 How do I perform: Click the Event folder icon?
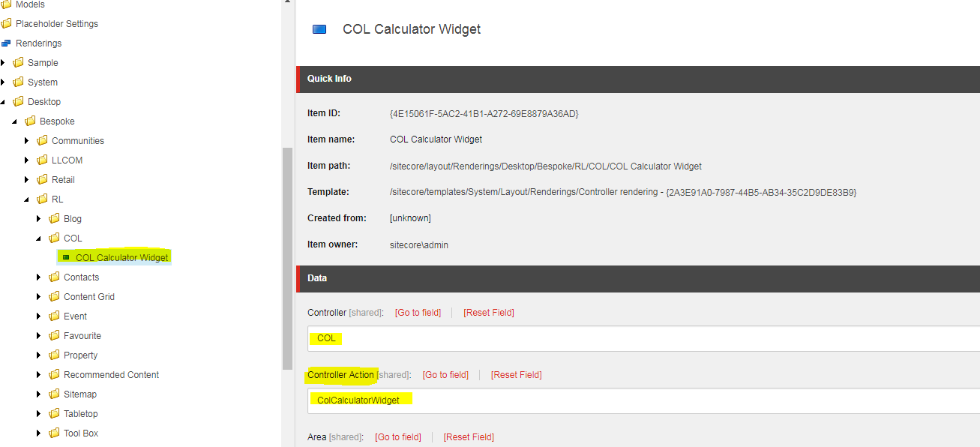coord(52,316)
